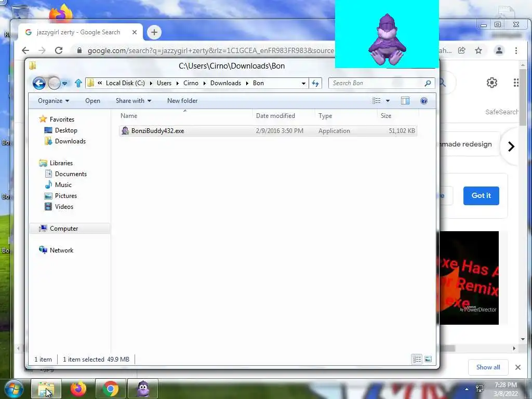Switch to large icons view in status bar
532x399 pixels.
click(428, 359)
